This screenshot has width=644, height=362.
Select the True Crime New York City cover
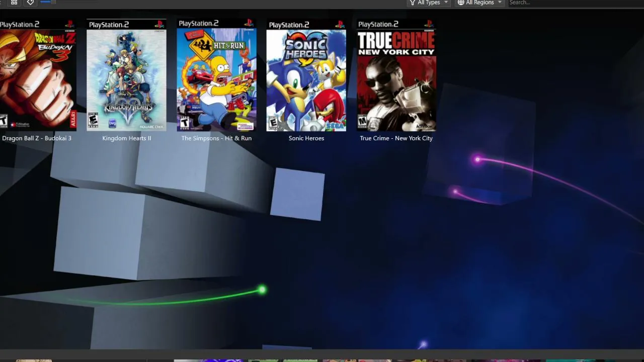396,75
